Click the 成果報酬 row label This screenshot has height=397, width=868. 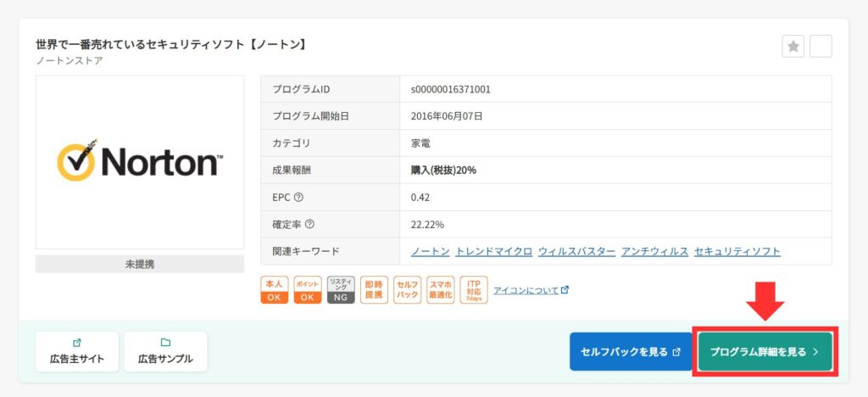(292, 171)
